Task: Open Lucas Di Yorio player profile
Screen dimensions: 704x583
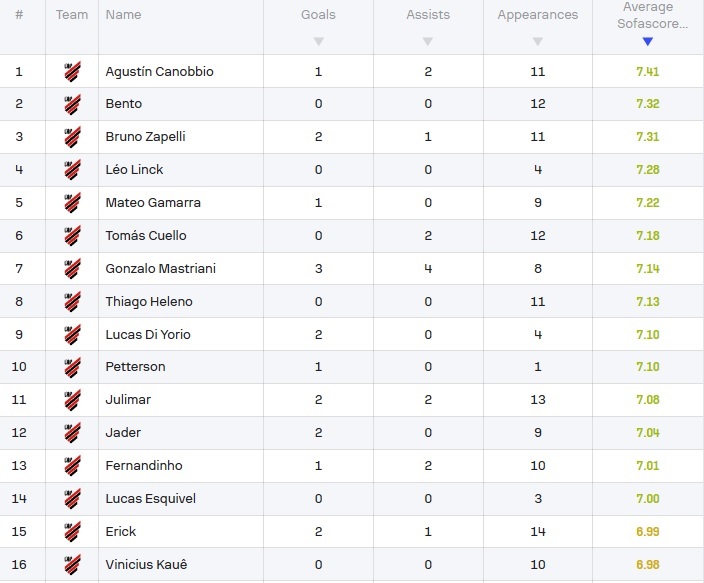Action: click(x=148, y=334)
